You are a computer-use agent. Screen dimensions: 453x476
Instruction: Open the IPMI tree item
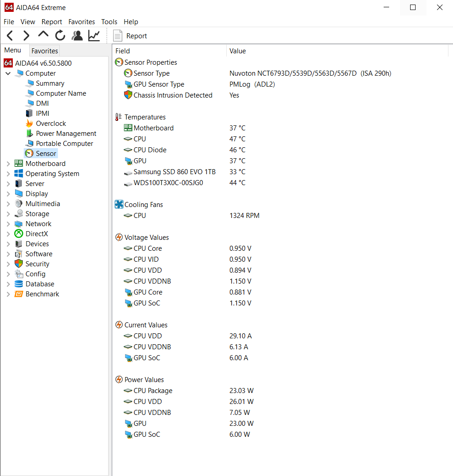(x=42, y=113)
